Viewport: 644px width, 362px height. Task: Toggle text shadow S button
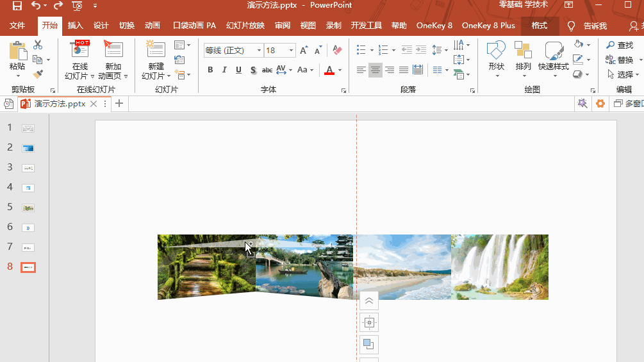click(x=253, y=70)
